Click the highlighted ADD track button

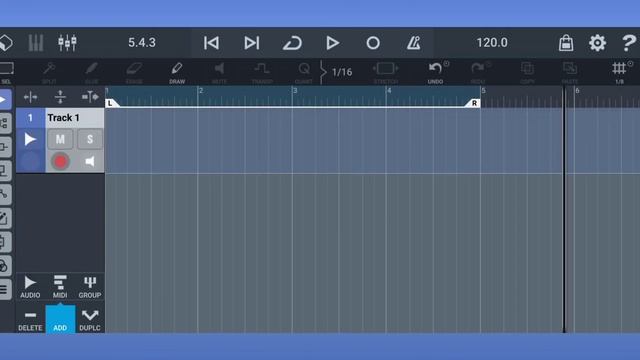coord(60,319)
